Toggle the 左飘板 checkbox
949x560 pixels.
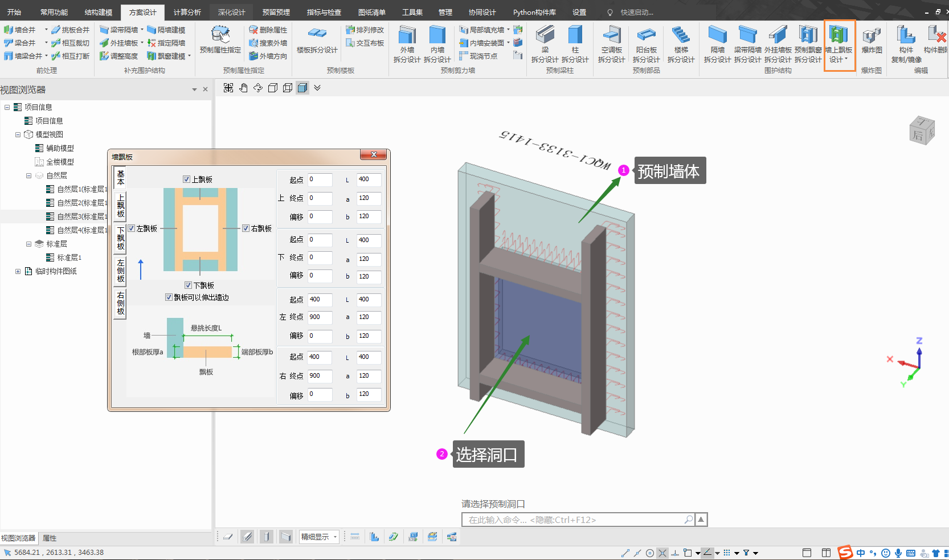(x=131, y=228)
